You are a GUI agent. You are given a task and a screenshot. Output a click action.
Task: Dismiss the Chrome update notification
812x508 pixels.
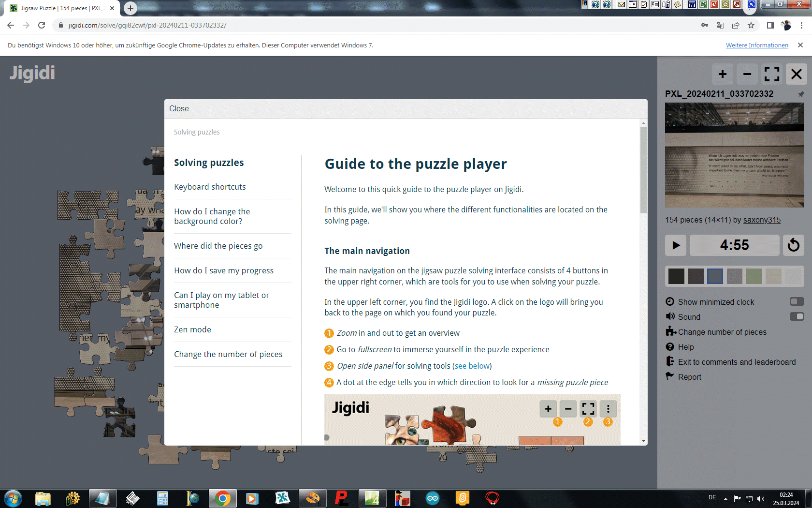pos(800,45)
